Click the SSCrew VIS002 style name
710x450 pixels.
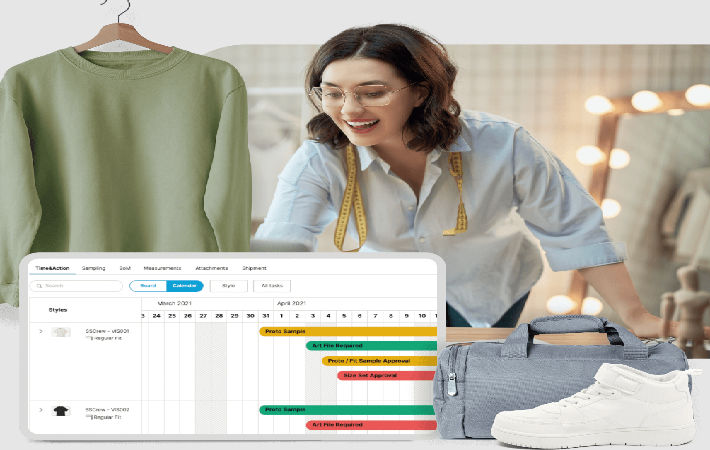tap(107, 410)
